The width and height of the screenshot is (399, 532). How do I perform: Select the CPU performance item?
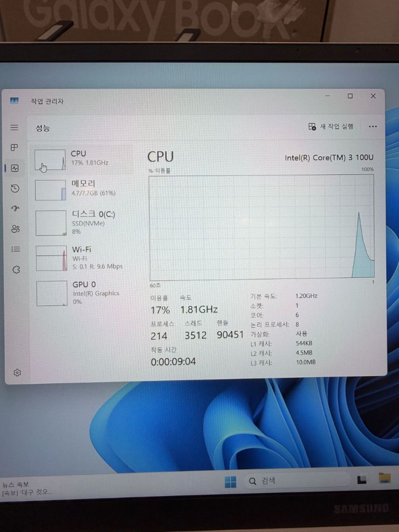click(82, 160)
